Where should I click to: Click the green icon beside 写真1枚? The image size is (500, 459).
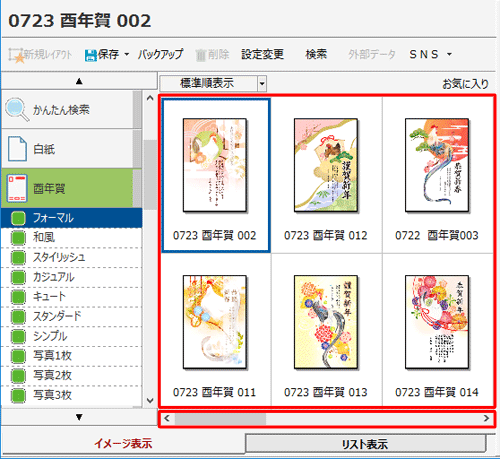18,356
